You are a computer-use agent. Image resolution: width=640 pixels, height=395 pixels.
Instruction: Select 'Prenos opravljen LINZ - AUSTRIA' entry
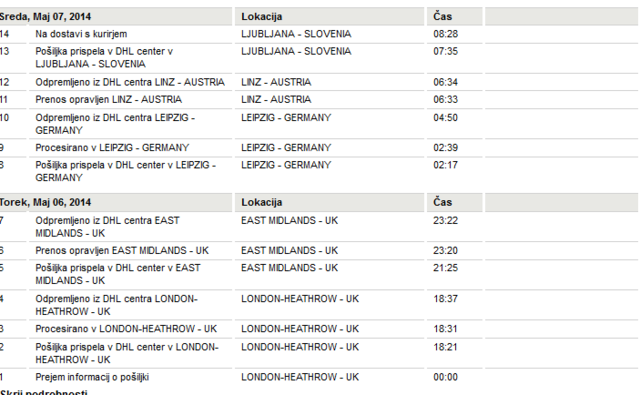pyautogui.click(x=109, y=100)
